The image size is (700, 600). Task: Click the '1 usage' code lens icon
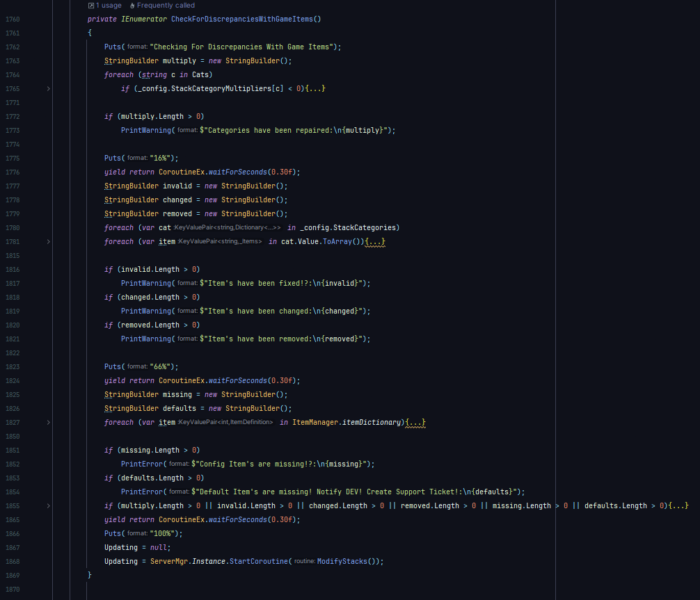pos(91,6)
